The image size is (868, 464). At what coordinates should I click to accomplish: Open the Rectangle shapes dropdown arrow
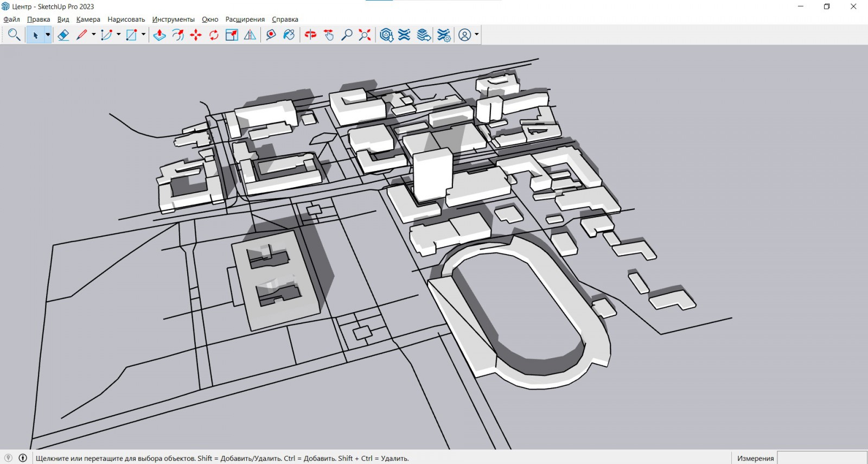(143, 35)
